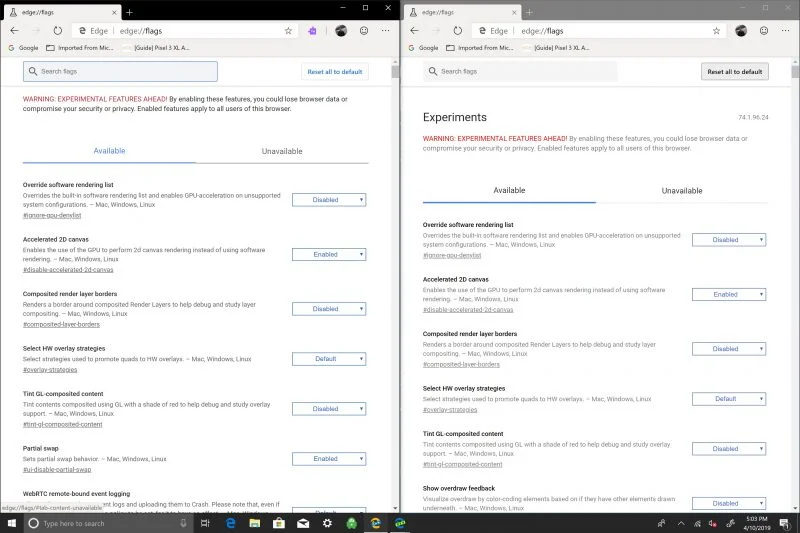Open #ui-disable-partial-swap link in left window
This screenshot has width=800, height=533.
tap(57, 470)
